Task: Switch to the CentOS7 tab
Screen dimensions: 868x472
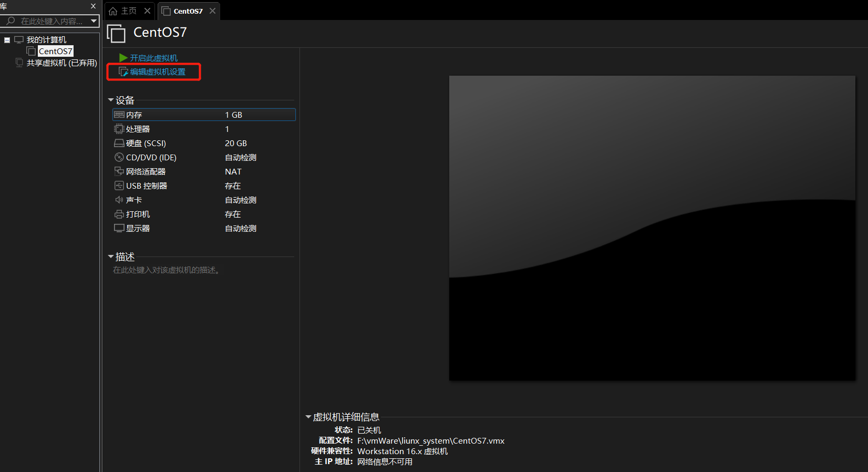Action: click(x=189, y=11)
